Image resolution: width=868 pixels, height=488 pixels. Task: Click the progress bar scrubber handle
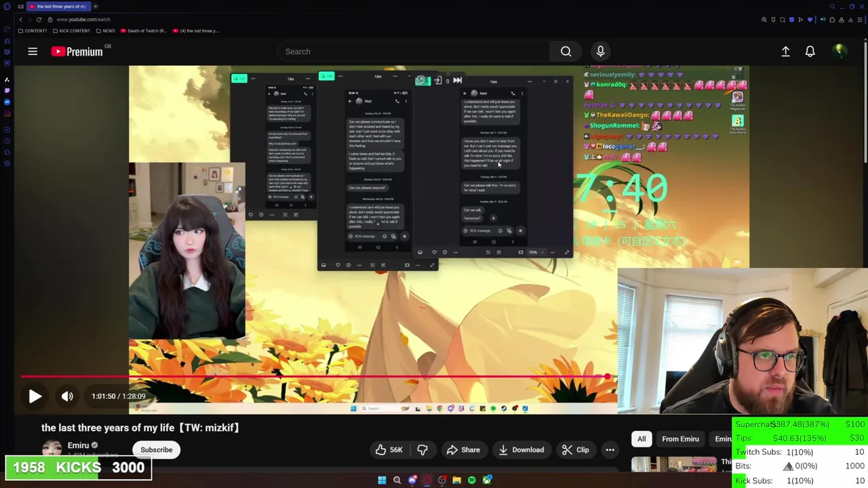point(607,376)
